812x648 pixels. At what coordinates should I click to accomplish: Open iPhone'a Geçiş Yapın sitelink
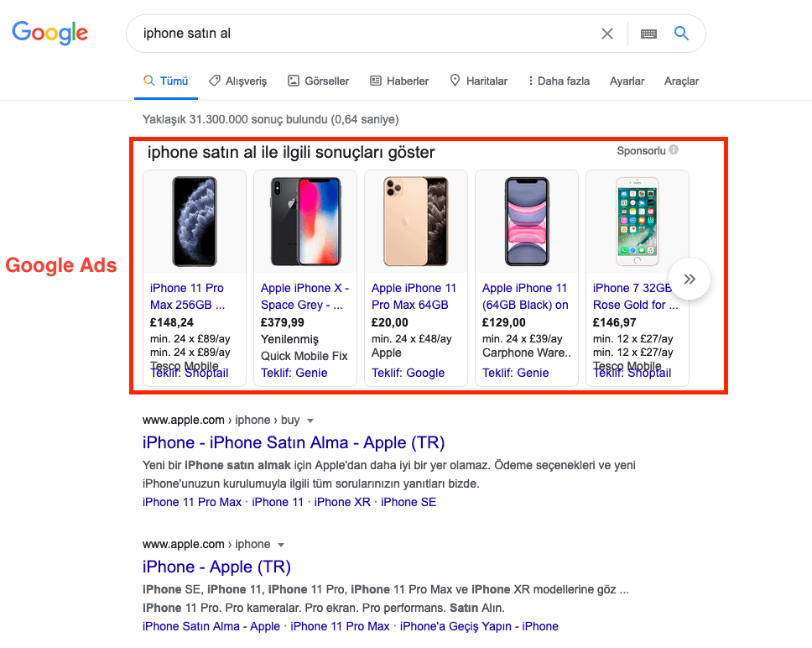(479, 627)
